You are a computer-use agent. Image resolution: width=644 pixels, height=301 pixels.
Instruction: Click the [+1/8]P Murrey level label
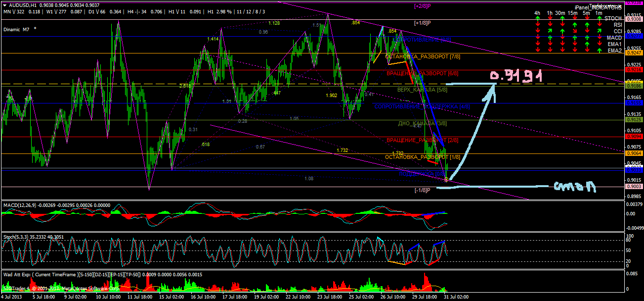click(423, 23)
